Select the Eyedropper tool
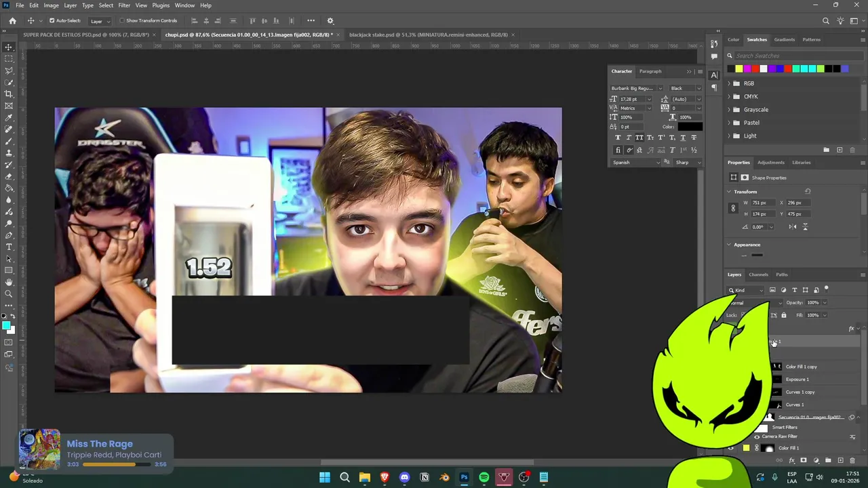The width and height of the screenshot is (868, 488). (9, 118)
